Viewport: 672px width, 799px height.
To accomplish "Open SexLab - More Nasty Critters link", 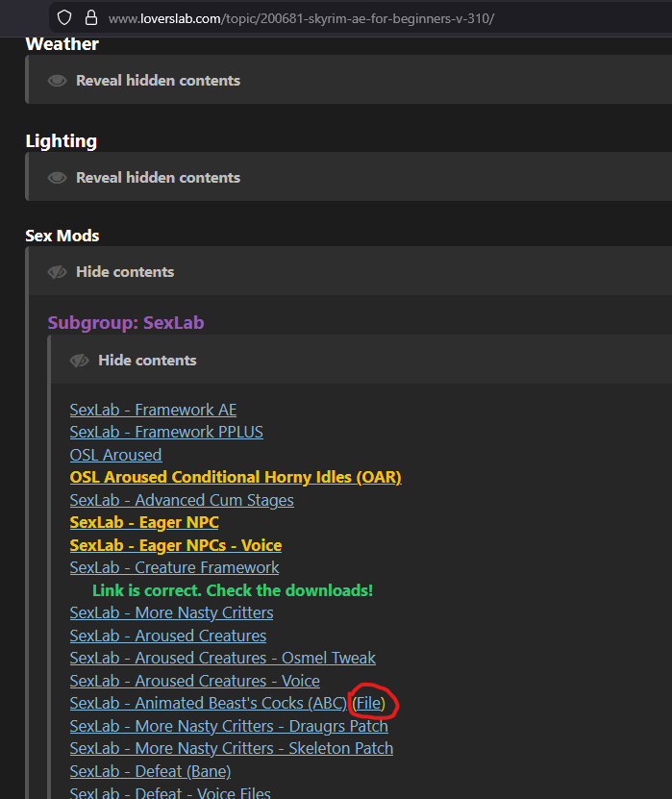I will (x=171, y=613).
